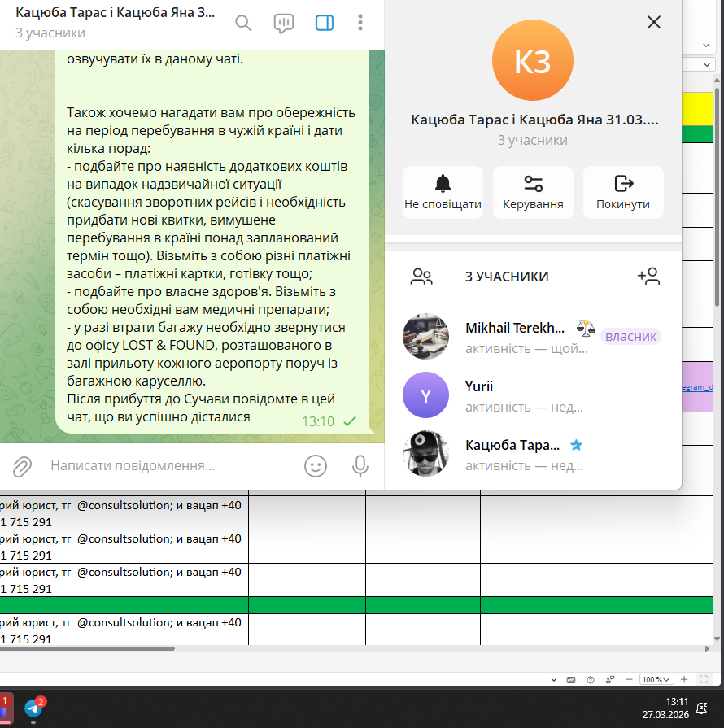
Task: Search in the Telegram chat
Action: [243, 22]
